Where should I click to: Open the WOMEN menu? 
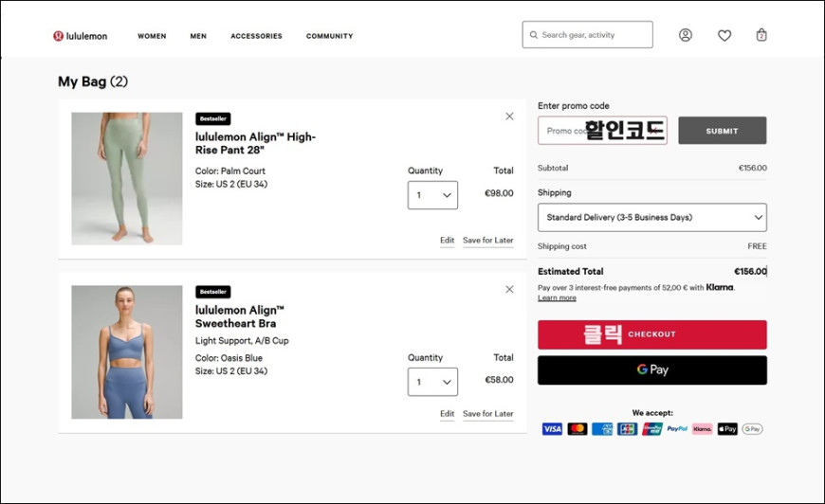click(152, 36)
